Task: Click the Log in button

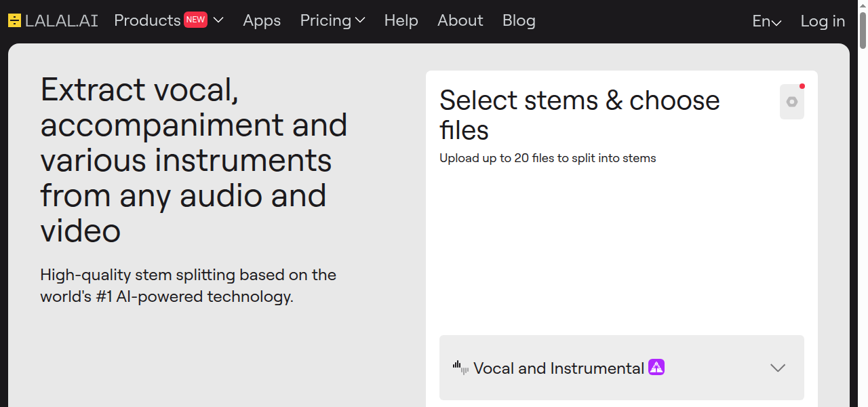Action: tap(823, 22)
